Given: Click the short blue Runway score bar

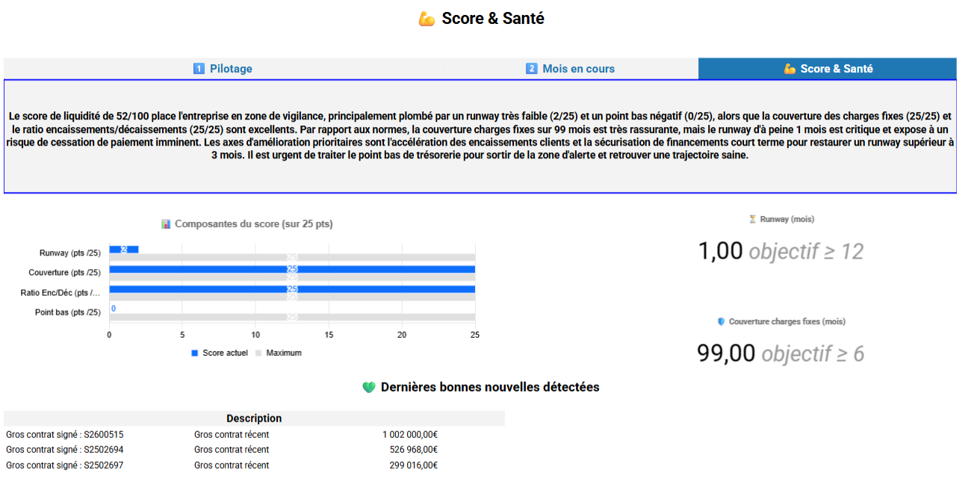Looking at the screenshot, I should pos(124,249).
